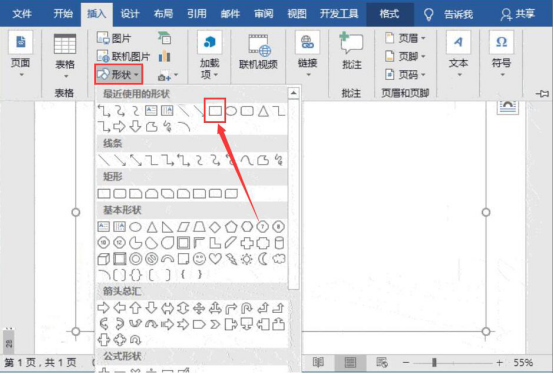This screenshot has height=374, width=554.
Task: Open the 文本 text dropdown
Action: 458,55
